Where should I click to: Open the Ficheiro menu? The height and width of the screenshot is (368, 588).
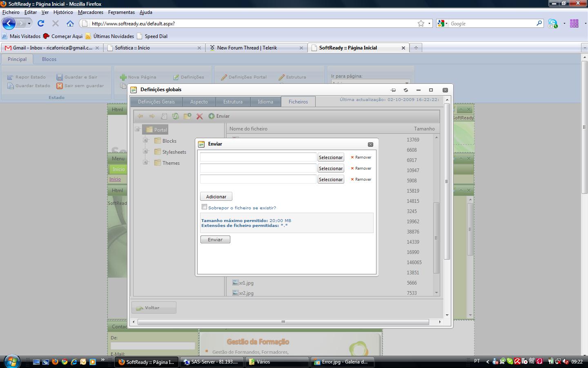11,12
